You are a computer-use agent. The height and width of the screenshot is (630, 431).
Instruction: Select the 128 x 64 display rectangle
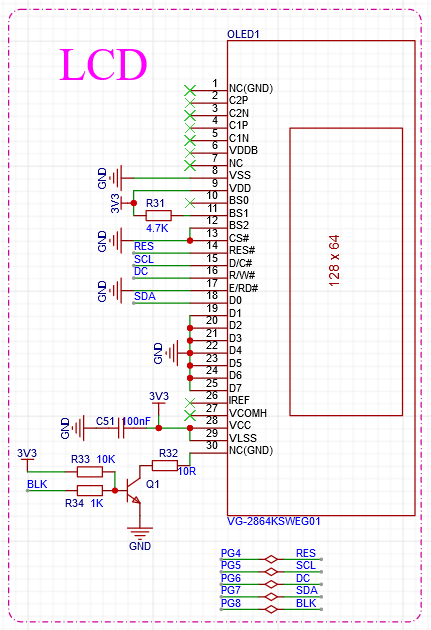(346, 272)
